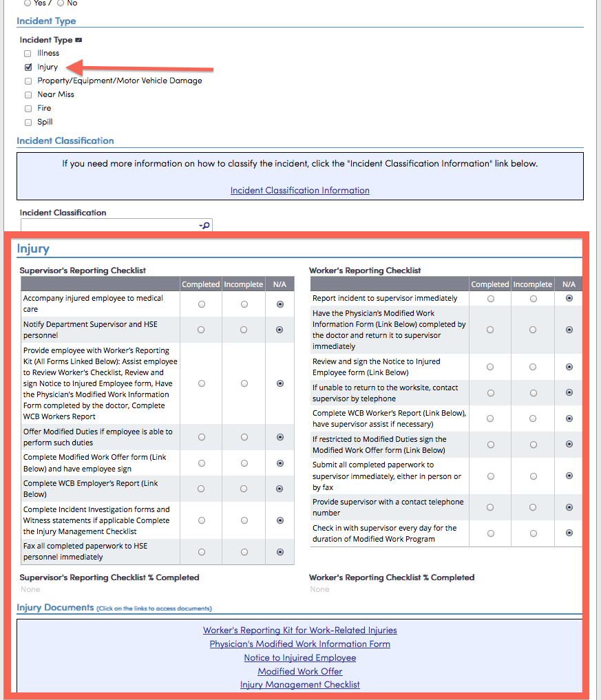Set restricted to Modified Duties row Incomplete
The height and width of the screenshot is (700, 601).
(534, 445)
